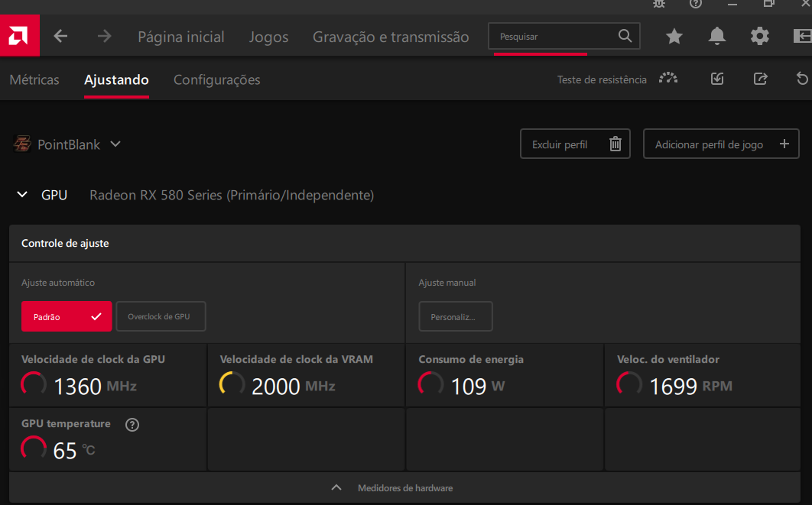The image size is (812, 505).
Task: Click the GPU temperature gauge
Action: coord(34,448)
